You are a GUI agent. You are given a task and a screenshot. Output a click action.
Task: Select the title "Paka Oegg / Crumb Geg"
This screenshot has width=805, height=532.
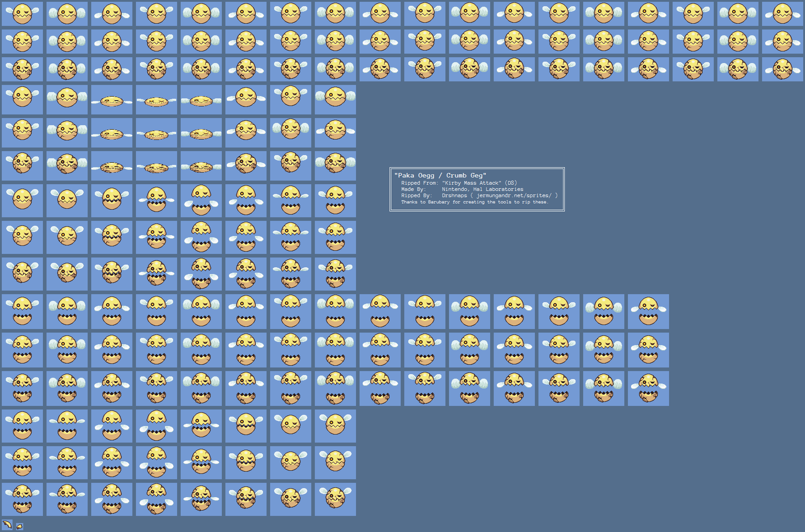click(440, 175)
